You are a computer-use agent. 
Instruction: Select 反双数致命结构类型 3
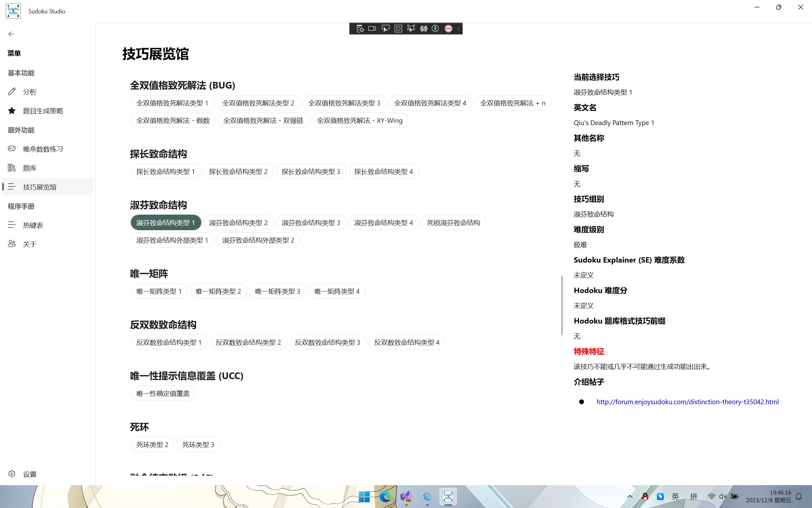click(x=328, y=342)
